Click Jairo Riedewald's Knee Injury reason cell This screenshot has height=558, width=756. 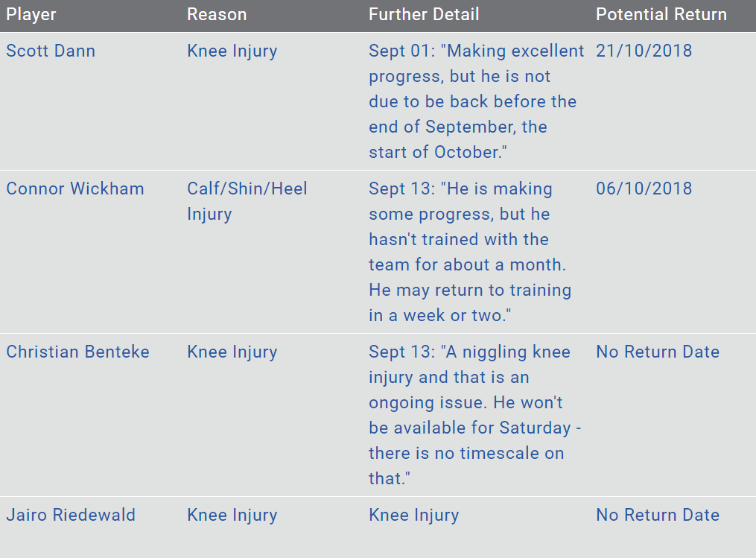click(232, 515)
